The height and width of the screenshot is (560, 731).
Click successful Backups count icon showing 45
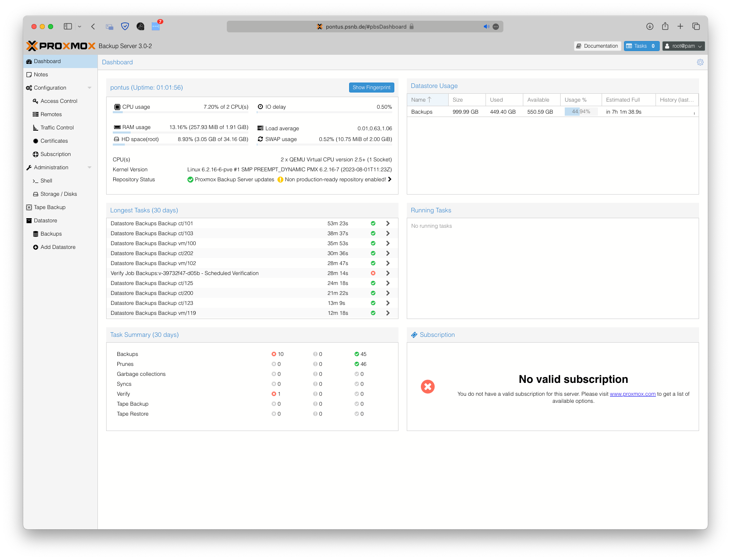(357, 354)
